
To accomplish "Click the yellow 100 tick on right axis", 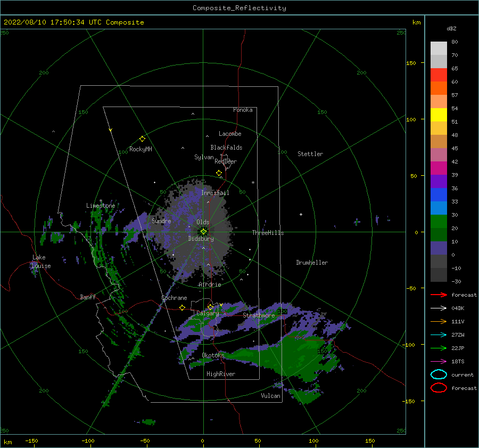I will click(x=411, y=119).
